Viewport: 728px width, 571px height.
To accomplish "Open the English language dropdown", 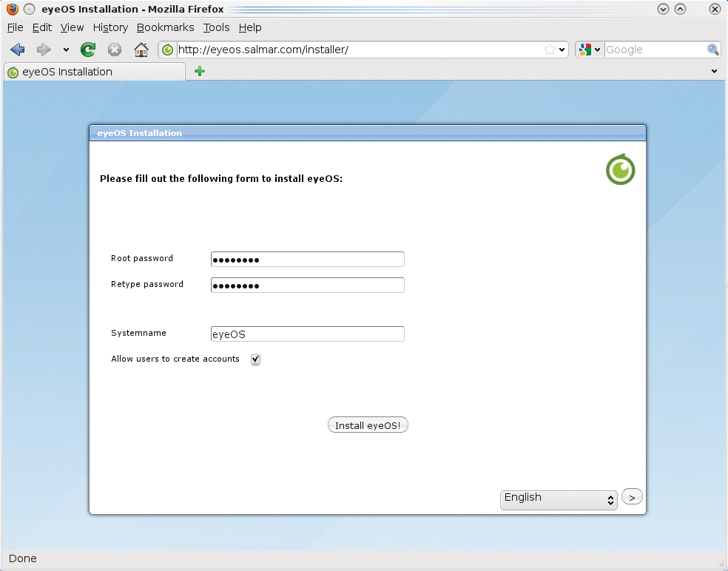I will pos(559,499).
